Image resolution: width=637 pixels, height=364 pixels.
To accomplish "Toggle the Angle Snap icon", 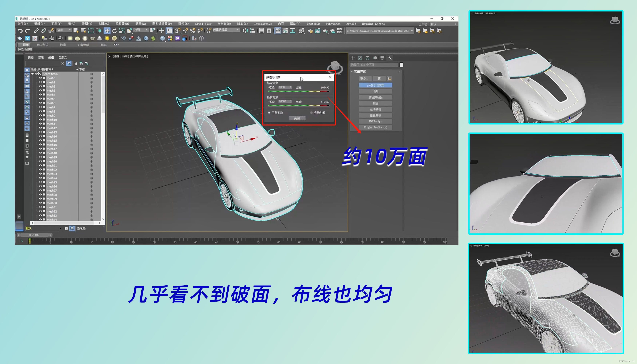I will (185, 31).
